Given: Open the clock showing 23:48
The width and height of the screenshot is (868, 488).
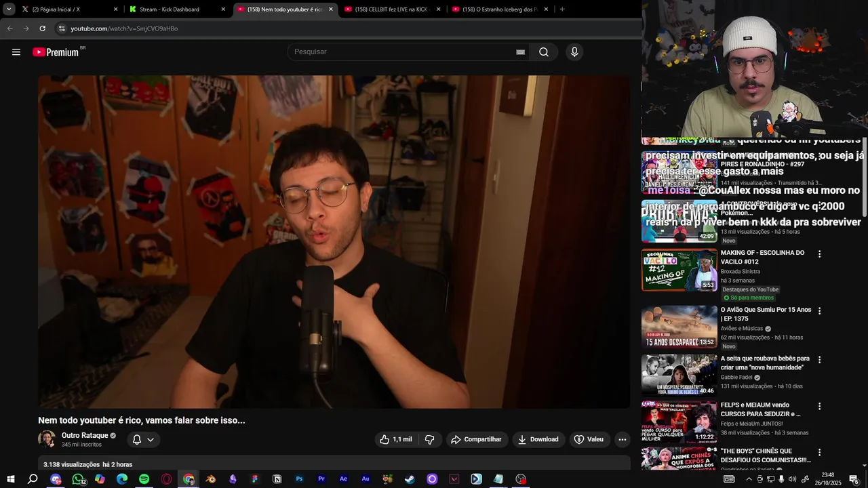Looking at the screenshot, I should click(828, 479).
